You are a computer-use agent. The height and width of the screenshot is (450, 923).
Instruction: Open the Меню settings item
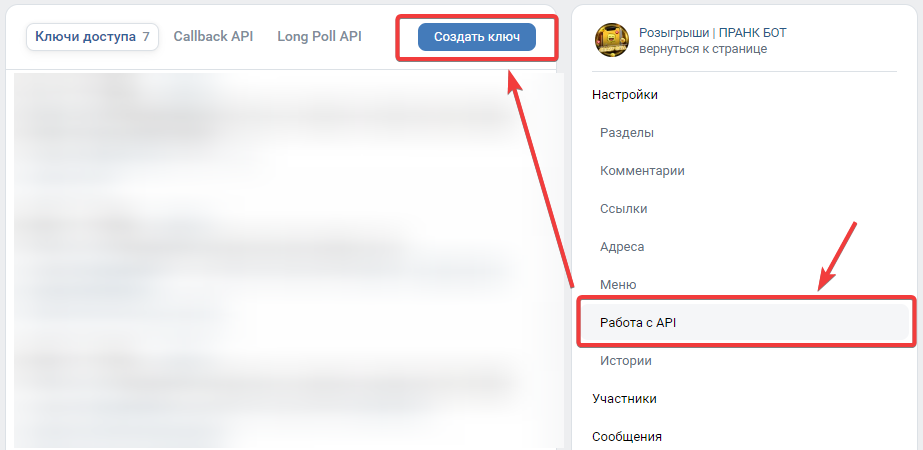tap(618, 285)
